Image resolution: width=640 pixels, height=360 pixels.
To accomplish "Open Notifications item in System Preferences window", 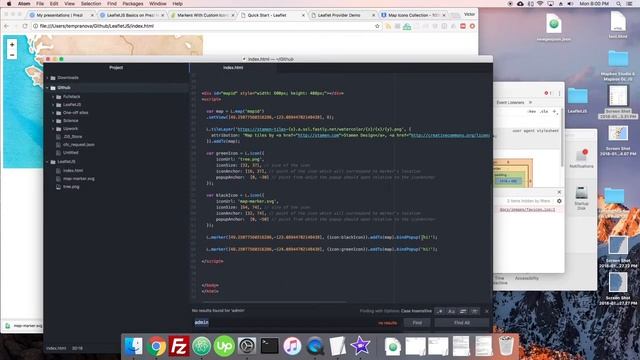I will [x=581, y=158].
